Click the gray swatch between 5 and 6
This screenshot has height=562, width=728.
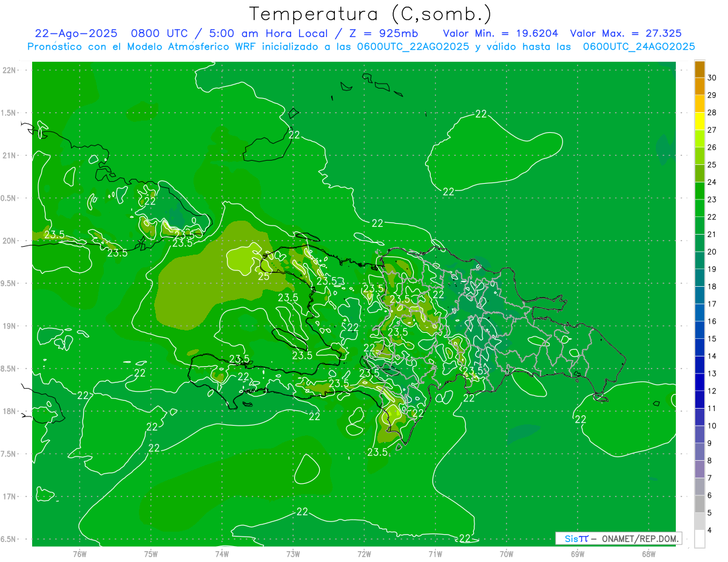tap(699, 504)
